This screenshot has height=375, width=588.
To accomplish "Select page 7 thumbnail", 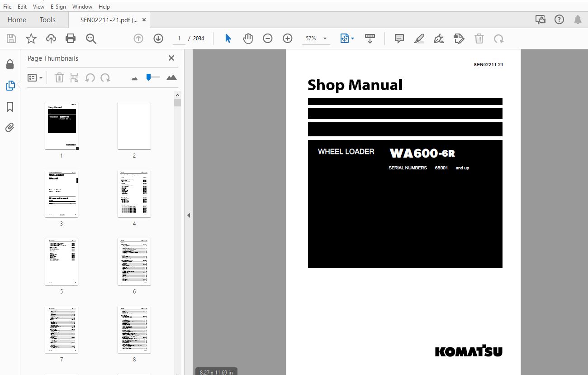I will click(62, 329).
